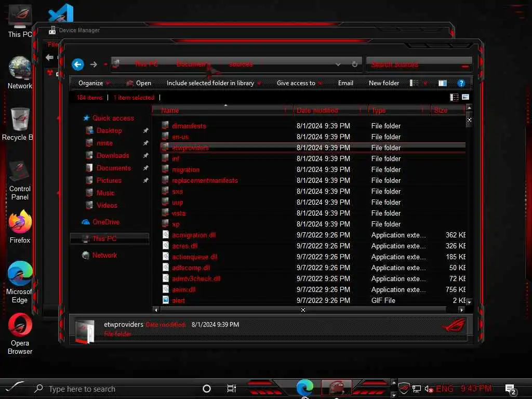Select the sxs folder icon
The image size is (532, 399).
click(x=165, y=191)
